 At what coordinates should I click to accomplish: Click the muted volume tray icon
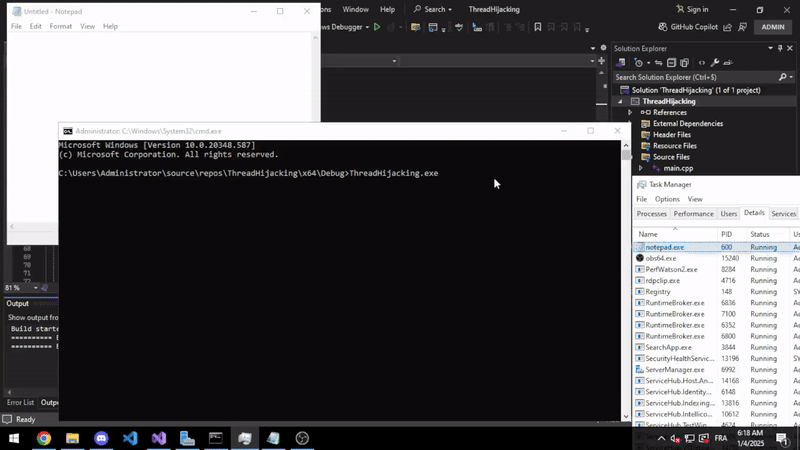click(x=675, y=438)
